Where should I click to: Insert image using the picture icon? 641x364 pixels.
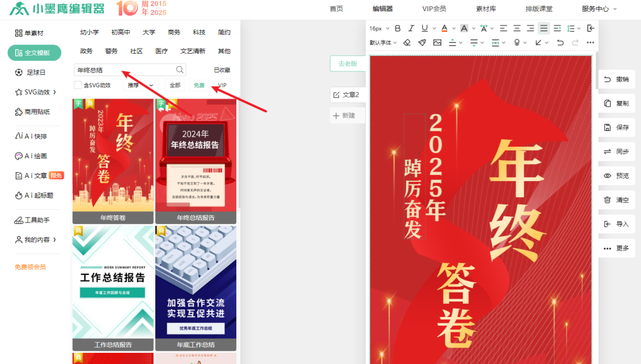pos(437,42)
